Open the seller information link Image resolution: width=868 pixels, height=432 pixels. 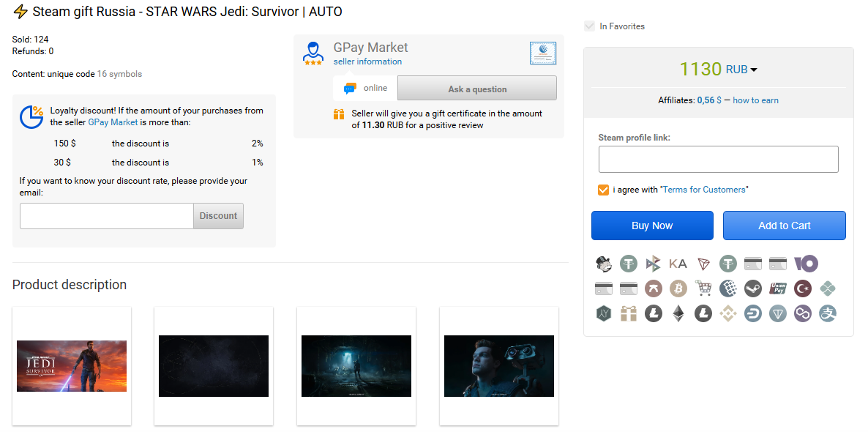[x=367, y=62]
